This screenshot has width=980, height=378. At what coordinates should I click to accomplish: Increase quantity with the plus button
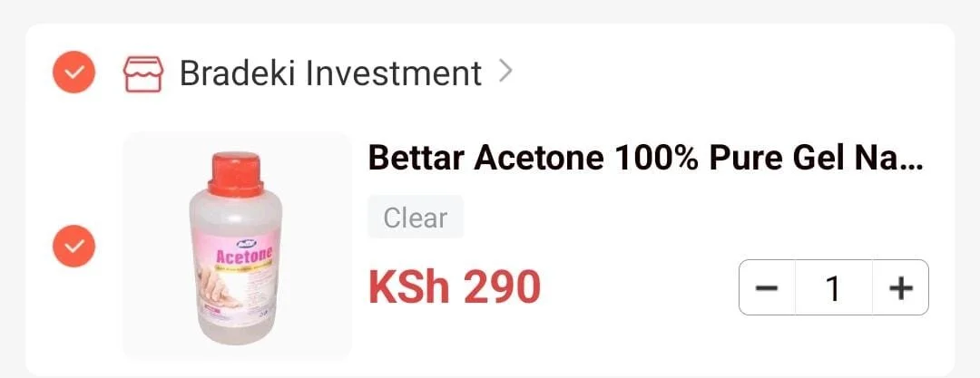[x=900, y=288]
